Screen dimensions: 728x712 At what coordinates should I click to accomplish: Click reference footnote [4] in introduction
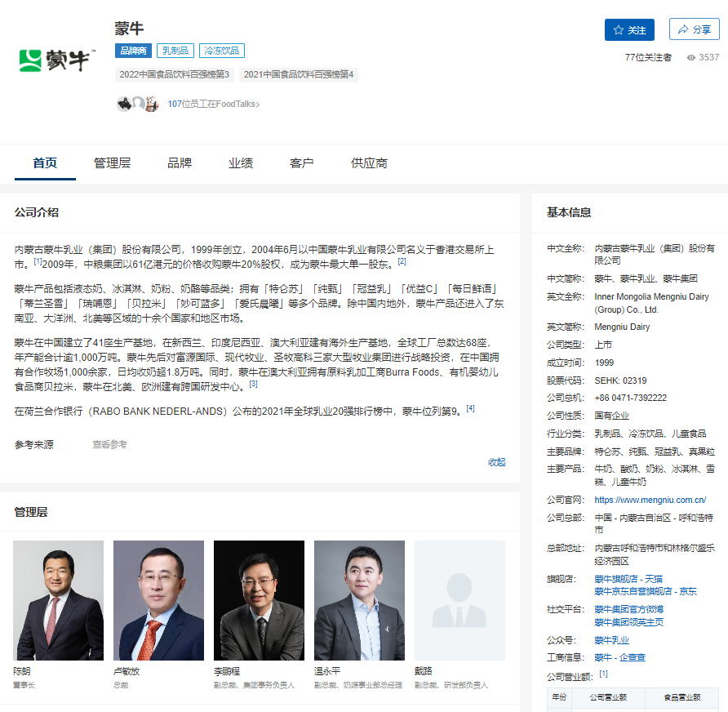[x=470, y=408]
